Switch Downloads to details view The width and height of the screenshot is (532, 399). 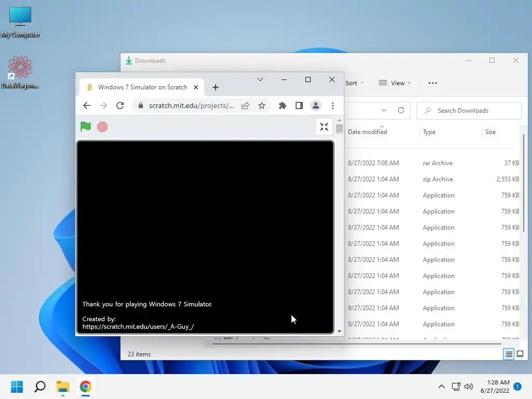click(509, 354)
